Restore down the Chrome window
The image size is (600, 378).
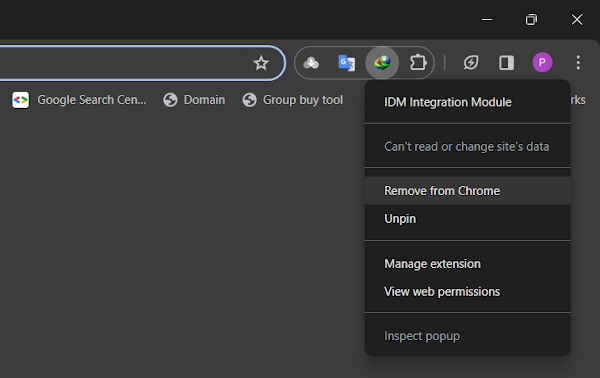click(531, 20)
